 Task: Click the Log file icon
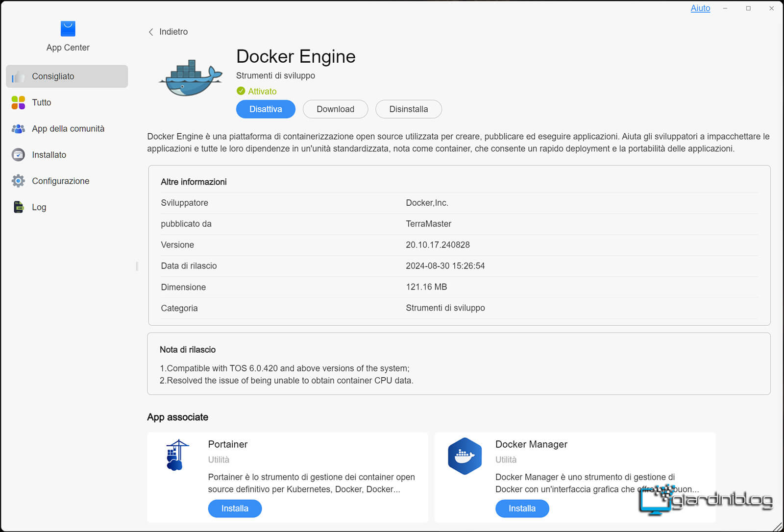coord(18,207)
